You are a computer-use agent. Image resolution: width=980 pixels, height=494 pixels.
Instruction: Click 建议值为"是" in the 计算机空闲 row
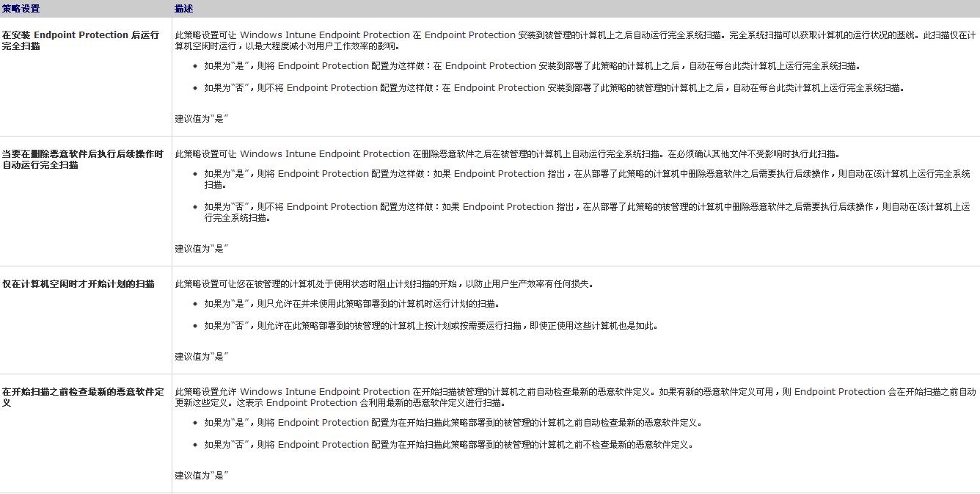pyautogui.click(x=202, y=357)
